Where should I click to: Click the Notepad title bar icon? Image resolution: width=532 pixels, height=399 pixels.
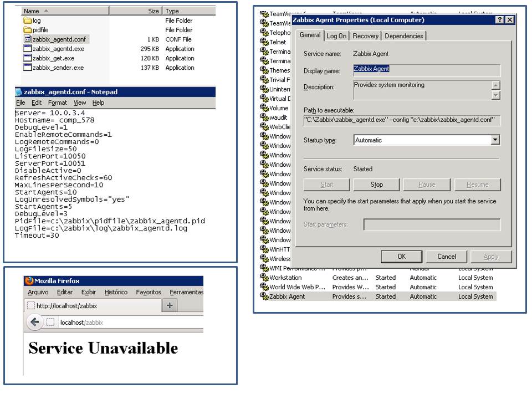tap(19, 92)
